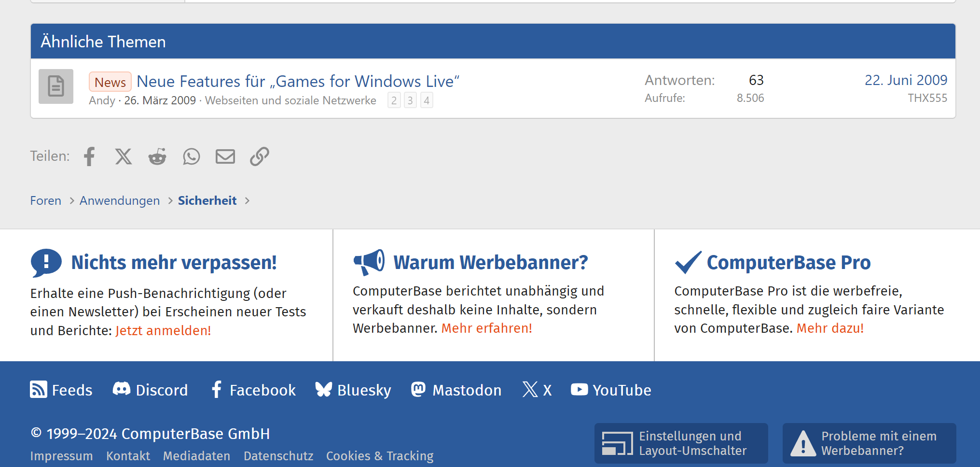Open Mediadaten page
The height and width of the screenshot is (467, 980).
[196, 456]
